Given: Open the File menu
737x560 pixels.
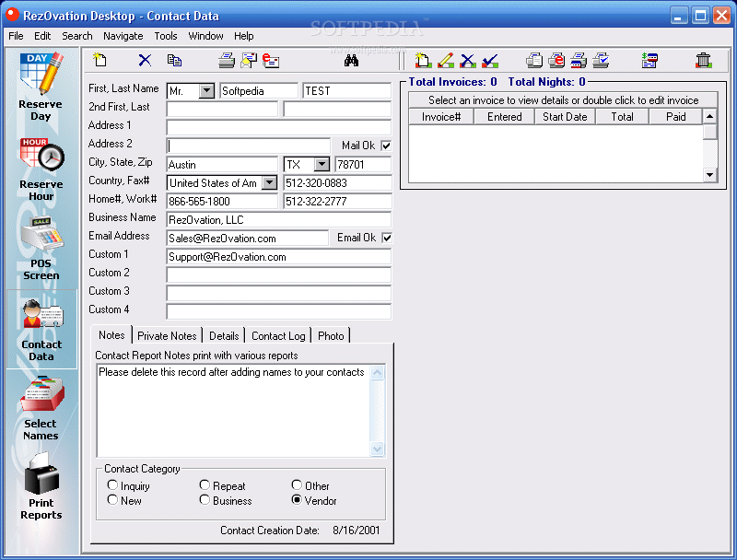Looking at the screenshot, I should point(16,36).
